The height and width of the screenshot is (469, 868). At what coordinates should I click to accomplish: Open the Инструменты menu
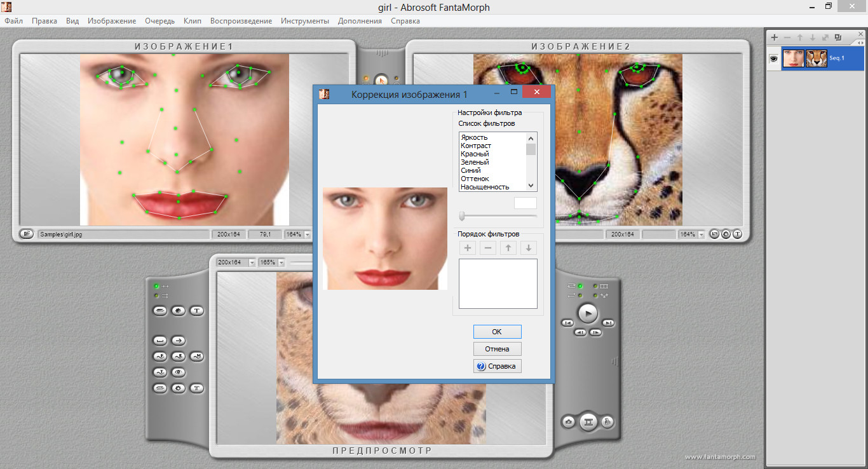tap(305, 21)
